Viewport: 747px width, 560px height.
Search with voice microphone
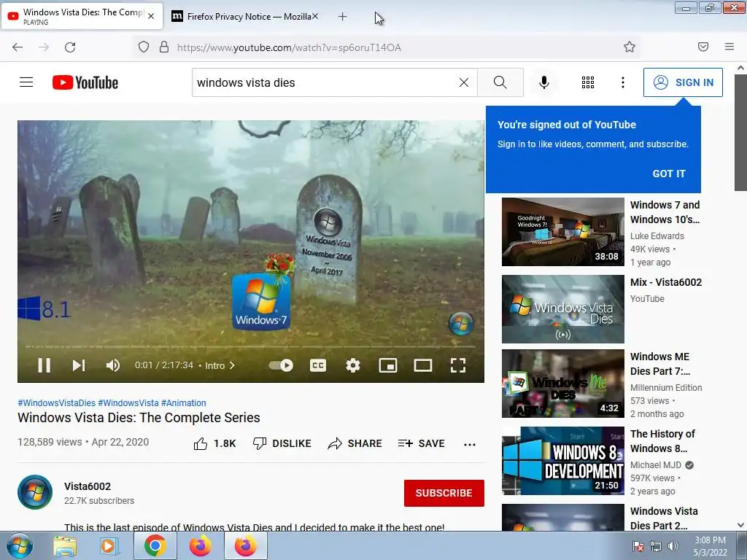543,82
